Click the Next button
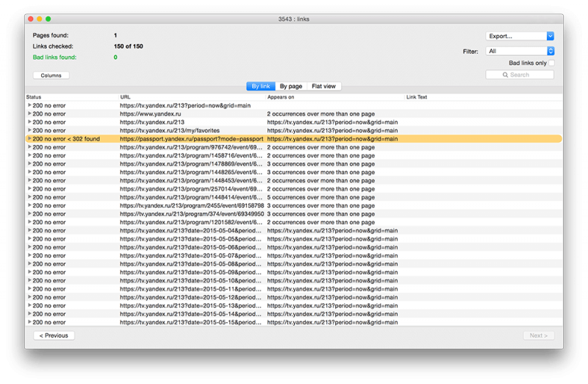The width and height of the screenshot is (588, 384). click(538, 335)
